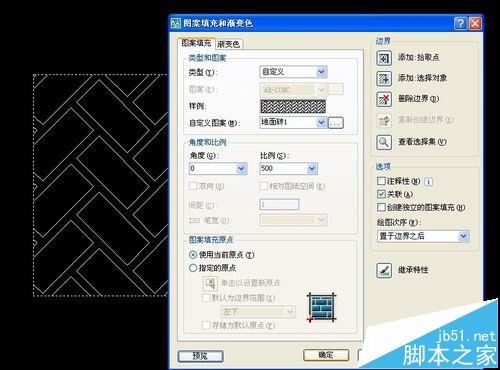Click the 样例 swatch pattern preview
Screen dimensions: 500x370
(293, 106)
